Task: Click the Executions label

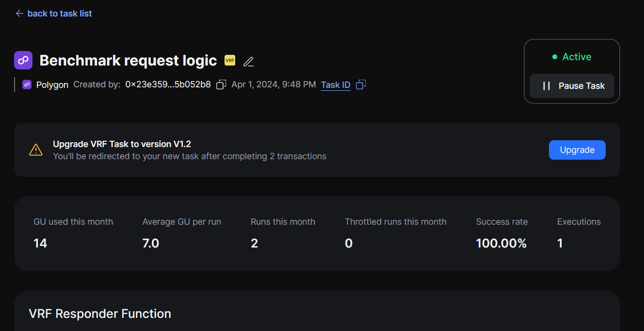Action: pos(579,222)
